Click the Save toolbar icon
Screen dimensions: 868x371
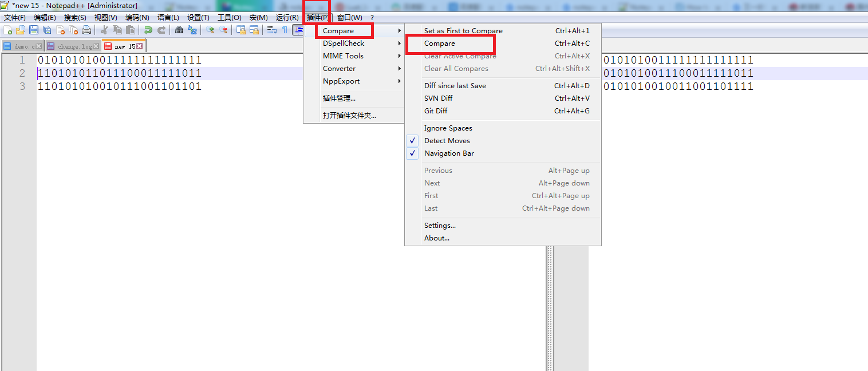coord(34,30)
